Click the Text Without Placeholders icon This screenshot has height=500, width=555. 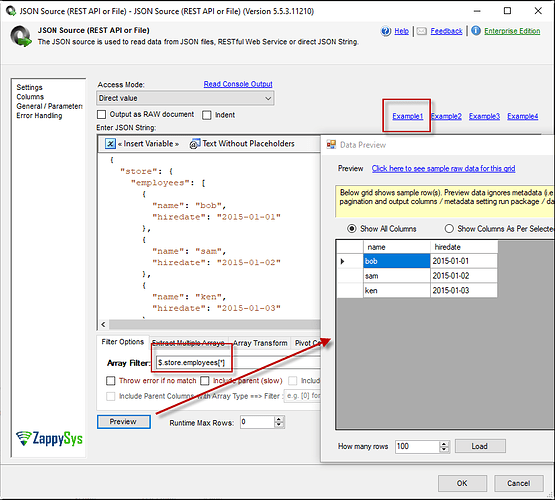195,144
